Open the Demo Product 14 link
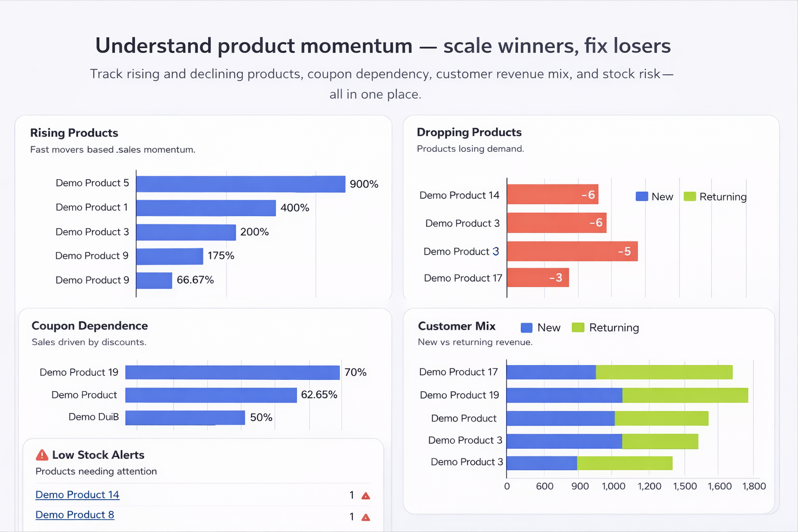Image resolution: width=798 pixels, height=532 pixels. point(77,495)
